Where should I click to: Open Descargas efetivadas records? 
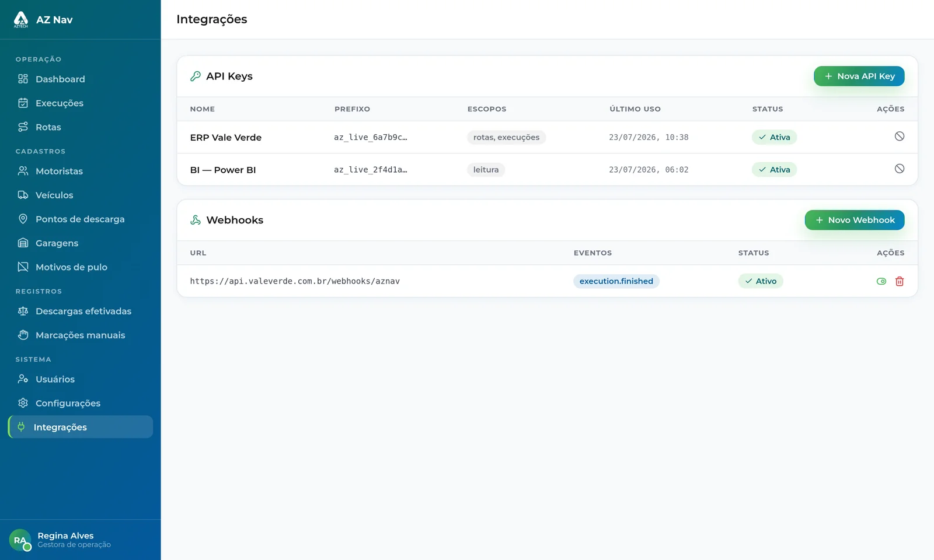coord(81,311)
